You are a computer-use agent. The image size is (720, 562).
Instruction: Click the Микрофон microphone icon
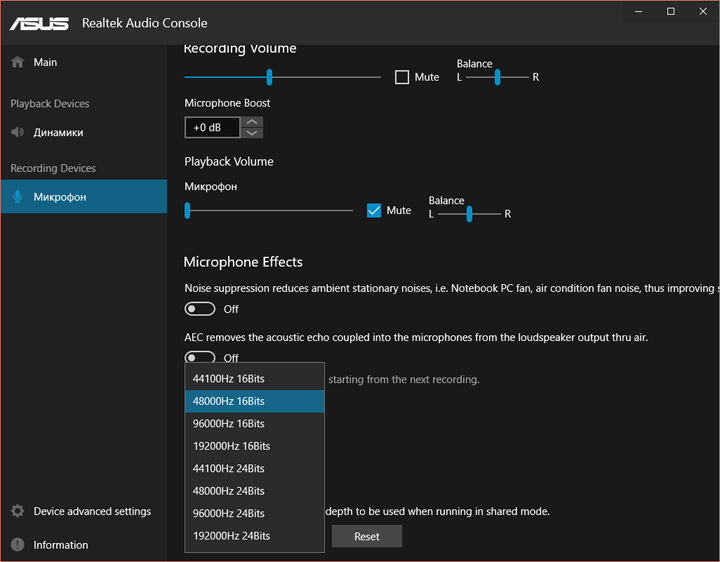point(17,197)
